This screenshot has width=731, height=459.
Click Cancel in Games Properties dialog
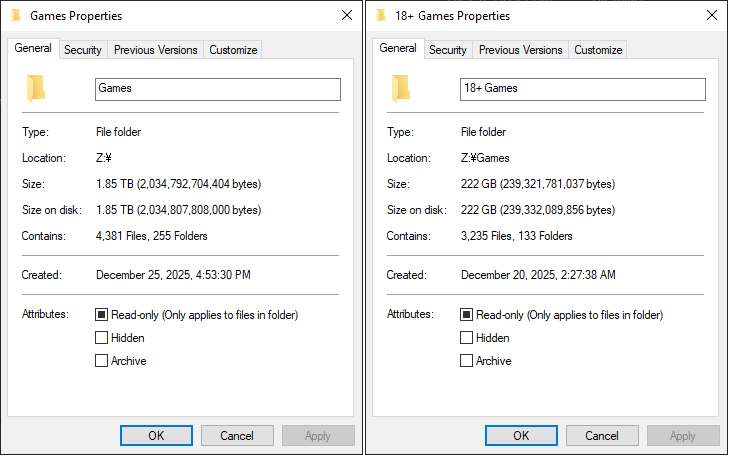(237, 436)
